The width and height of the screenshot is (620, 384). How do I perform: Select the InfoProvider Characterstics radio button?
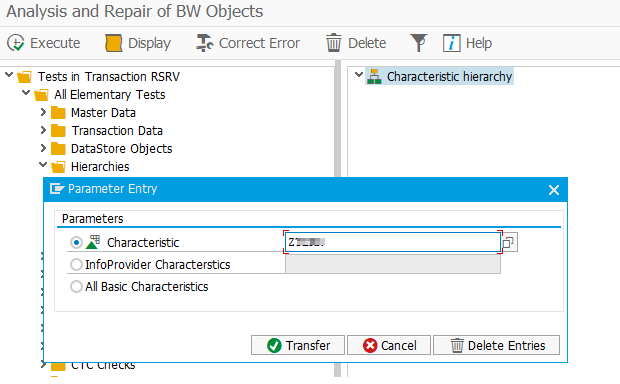tap(76, 264)
